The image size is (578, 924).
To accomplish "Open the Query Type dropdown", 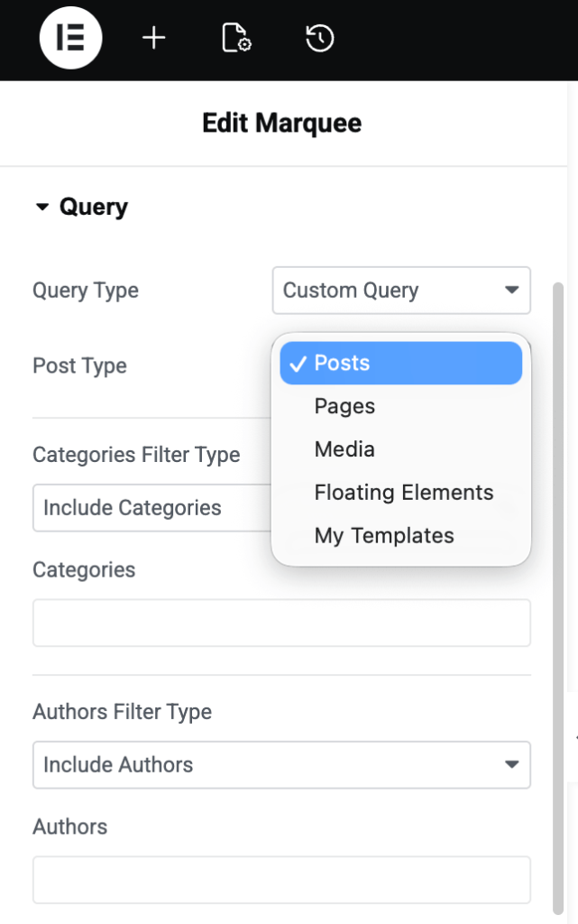I will pyautogui.click(x=401, y=291).
